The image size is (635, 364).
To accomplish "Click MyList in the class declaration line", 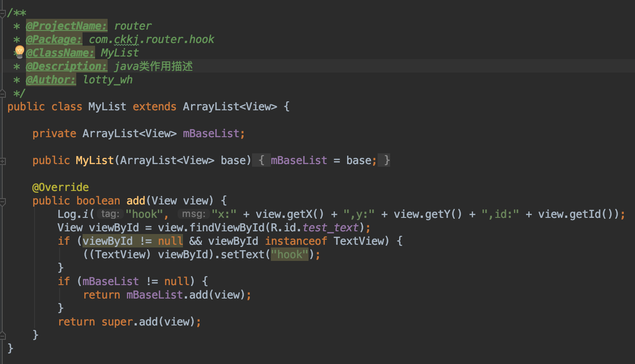I will click(107, 107).
